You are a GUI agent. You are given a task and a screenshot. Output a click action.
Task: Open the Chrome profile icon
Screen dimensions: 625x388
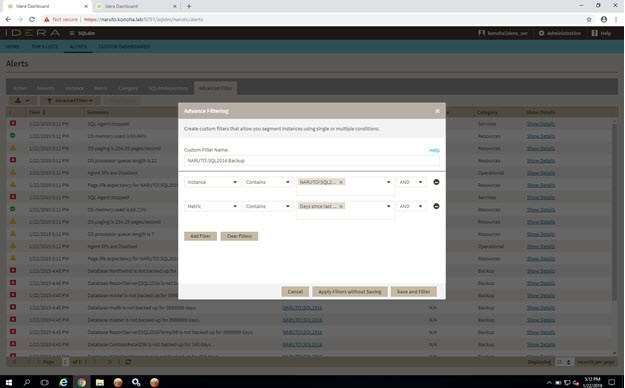coord(604,19)
